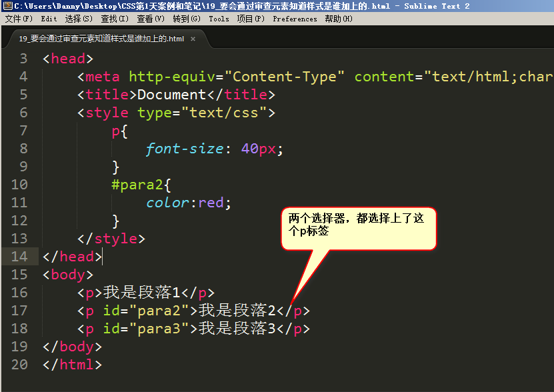
Task: Click the opening head tag on line 3
Action: (68, 59)
